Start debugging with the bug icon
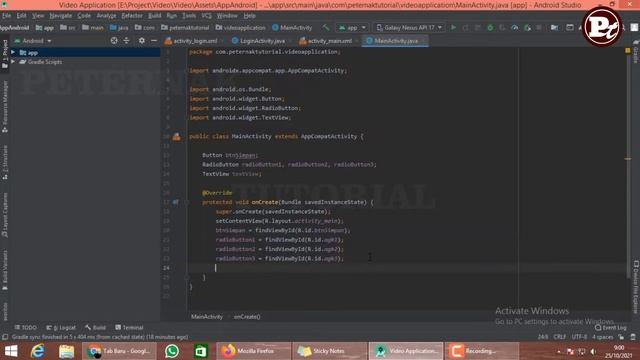The height and width of the screenshot is (360, 640). 490,27
